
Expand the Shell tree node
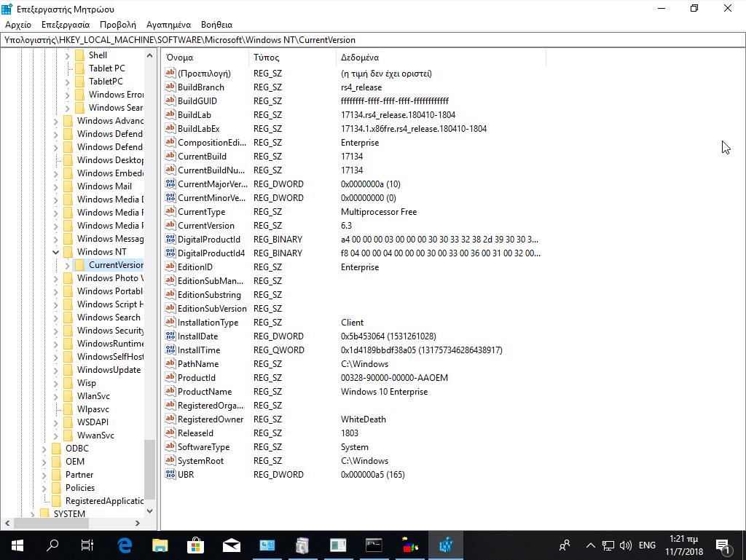tap(67, 55)
